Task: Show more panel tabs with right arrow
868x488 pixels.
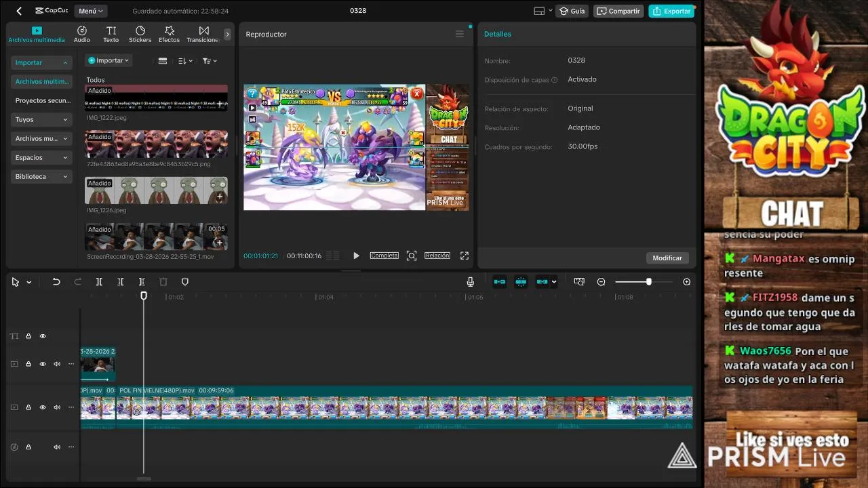Action: [227, 34]
